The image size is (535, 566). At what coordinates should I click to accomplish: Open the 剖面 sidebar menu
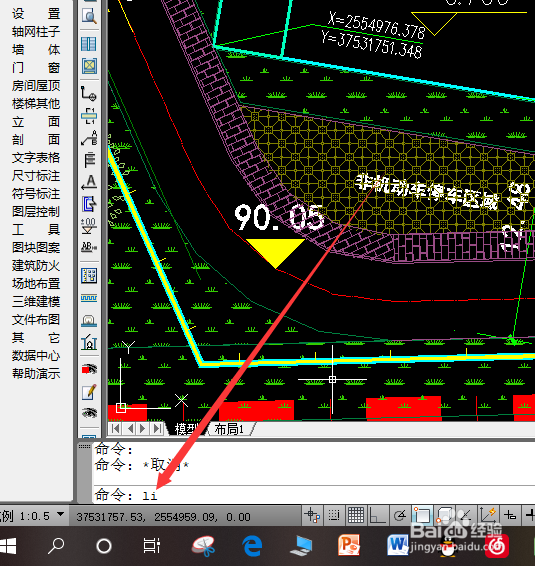[36, 140]
